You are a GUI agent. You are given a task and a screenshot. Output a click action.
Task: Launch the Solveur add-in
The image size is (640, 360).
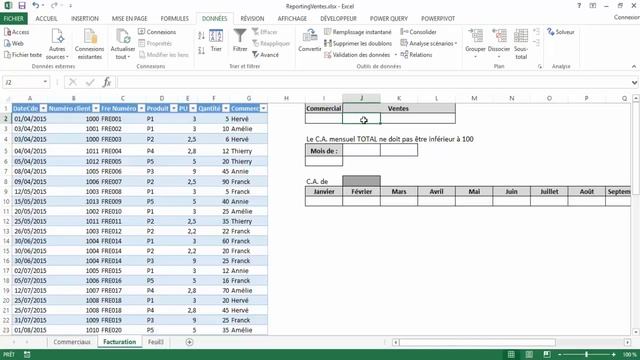click(561, 32)
